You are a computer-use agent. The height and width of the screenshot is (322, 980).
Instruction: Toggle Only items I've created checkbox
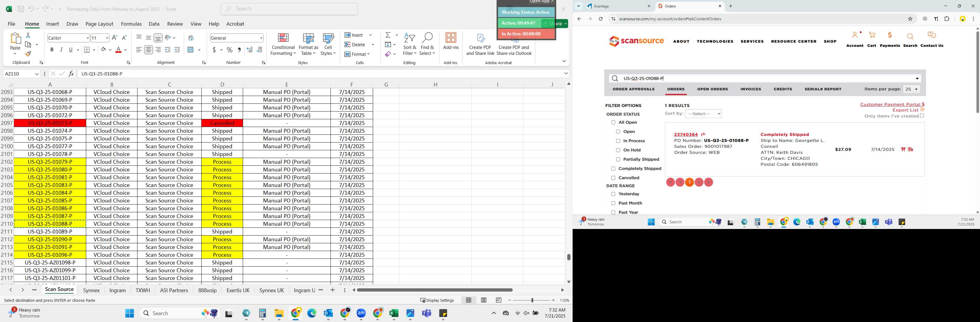pos(922,116)
